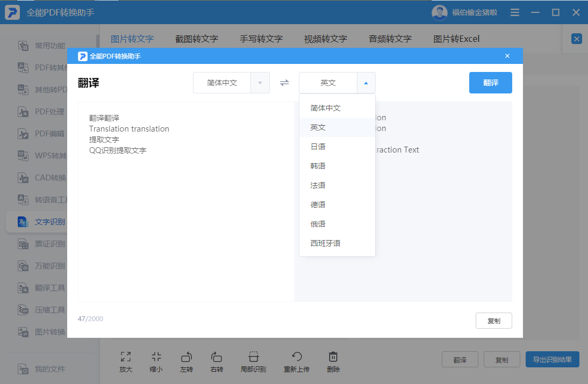Open PDF编辑 in the sidebar
Viewport: 588px width, 384px height.
(x=41, y=134)
